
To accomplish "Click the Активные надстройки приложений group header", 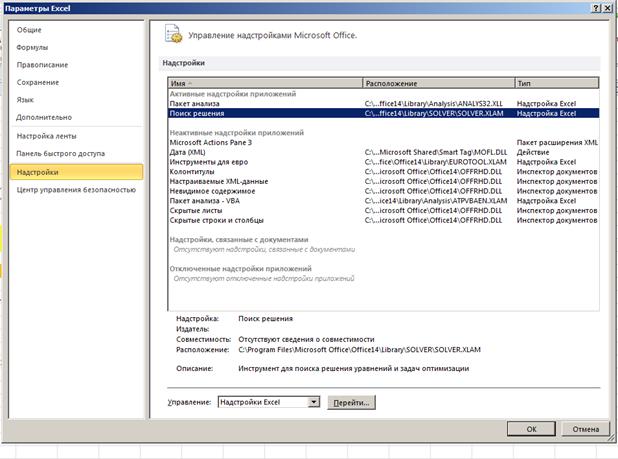I will (x=233, y=94).
